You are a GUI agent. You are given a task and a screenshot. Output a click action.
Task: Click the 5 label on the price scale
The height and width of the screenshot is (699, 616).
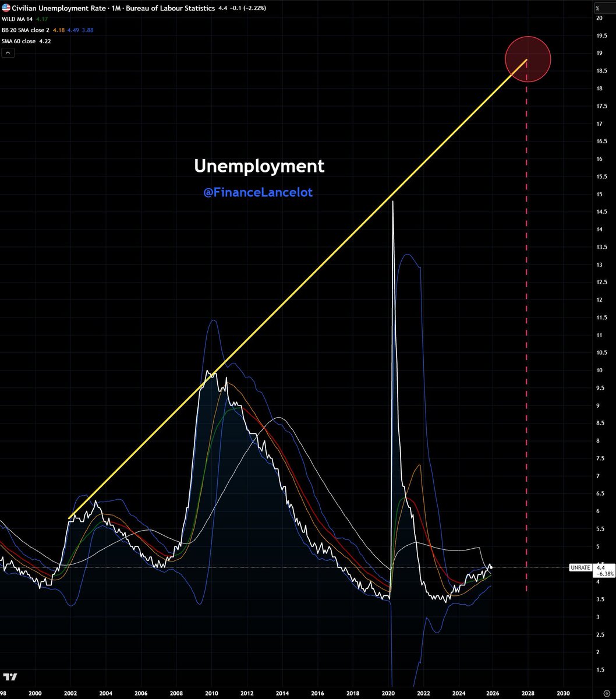click(597, 546)
